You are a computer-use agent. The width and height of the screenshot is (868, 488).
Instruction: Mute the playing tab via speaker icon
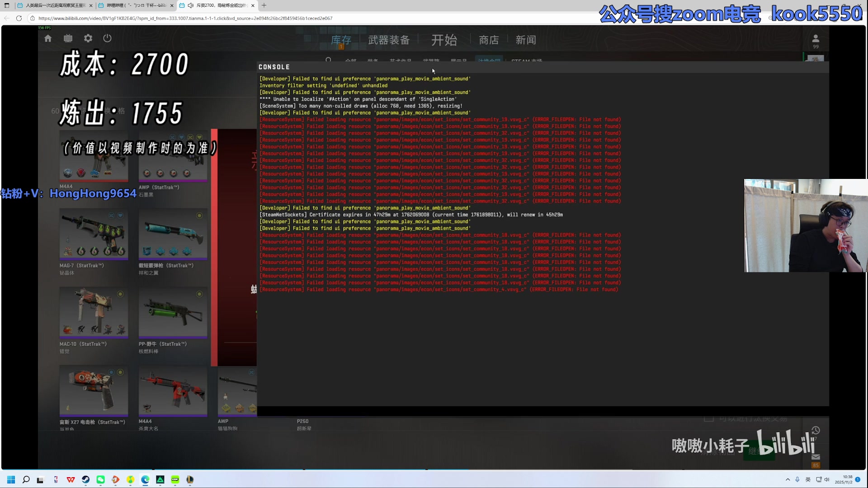click(x=191, y=5)
